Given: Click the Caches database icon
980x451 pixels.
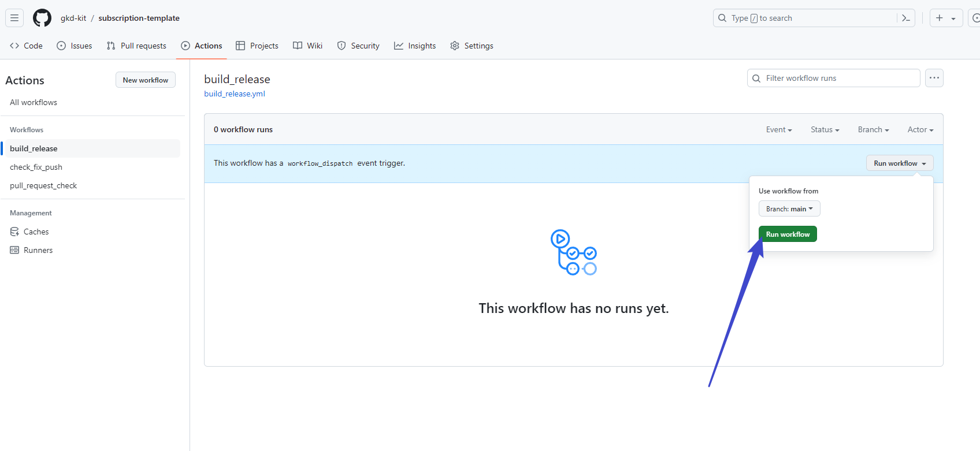Looking at the screenshot, I should point(14,232).
